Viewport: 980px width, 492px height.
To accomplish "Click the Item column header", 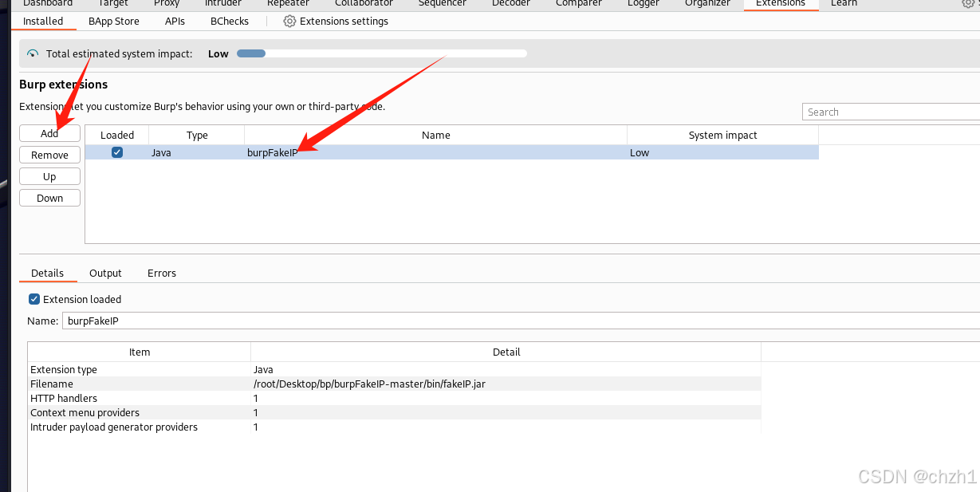I will 140,352.
